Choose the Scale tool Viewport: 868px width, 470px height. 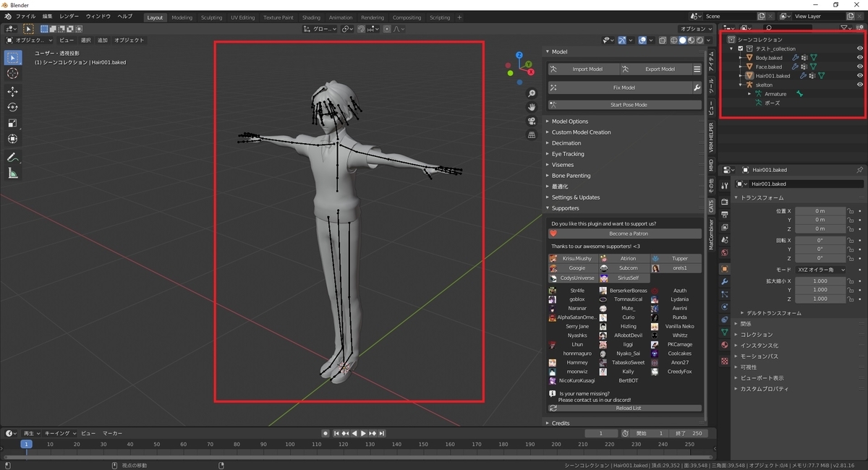pos(12,123)
